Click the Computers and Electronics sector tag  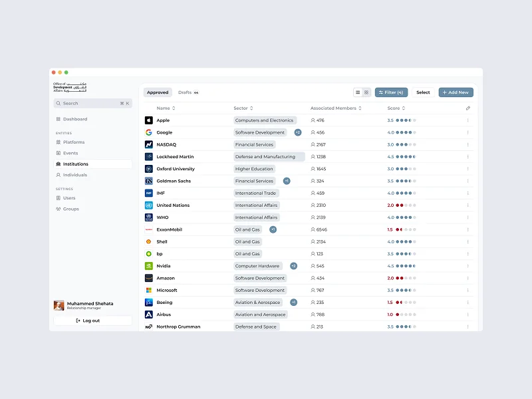coord(265,120)
